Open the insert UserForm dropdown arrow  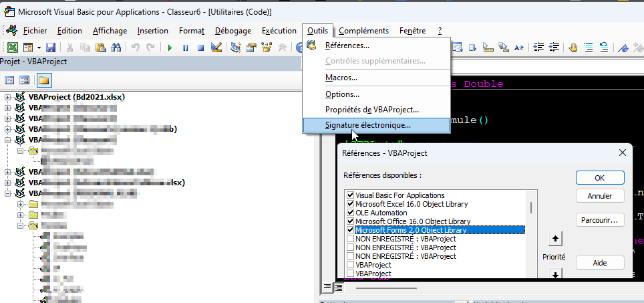pos(39,47)
